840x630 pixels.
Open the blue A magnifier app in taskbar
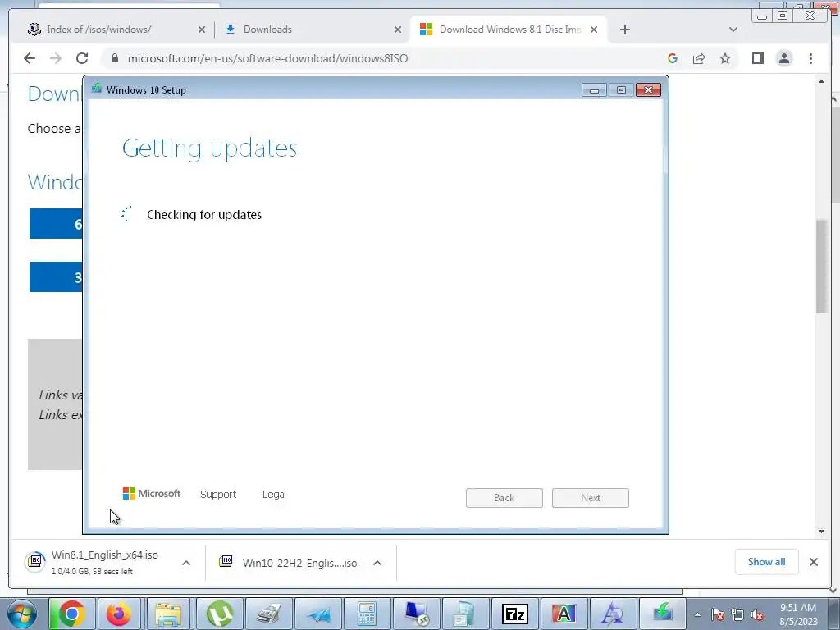click(612, 614)
